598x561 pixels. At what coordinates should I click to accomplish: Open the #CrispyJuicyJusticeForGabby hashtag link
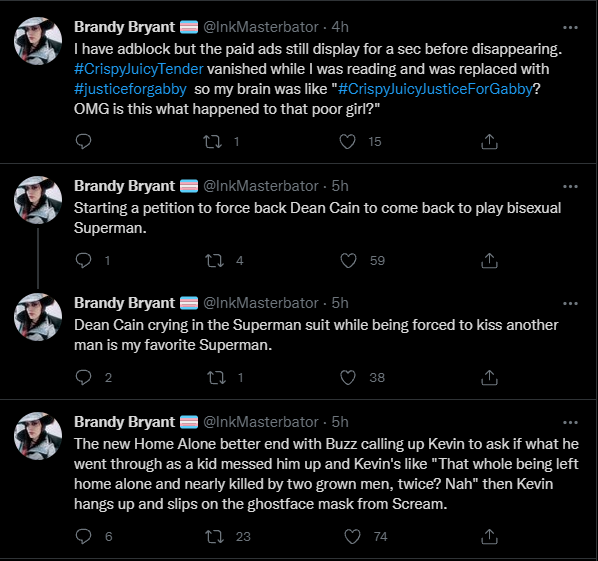(435, 89)
